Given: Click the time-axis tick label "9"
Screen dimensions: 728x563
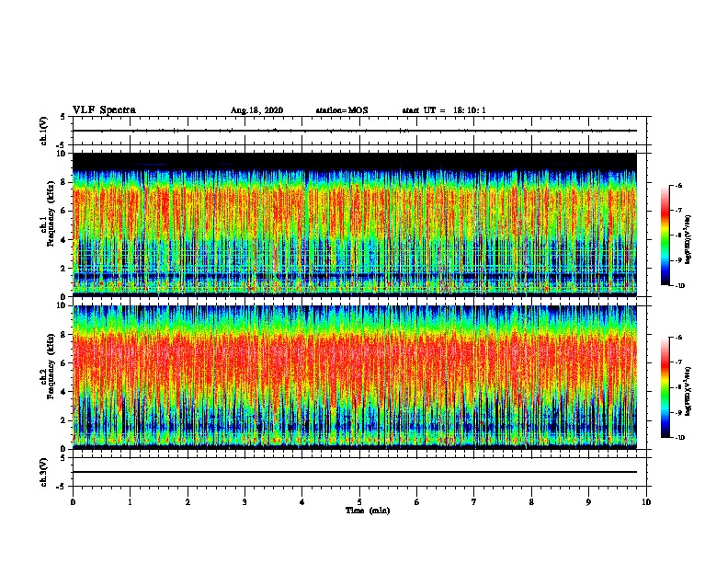Looking at the screenshot, I should click(588, 502).
